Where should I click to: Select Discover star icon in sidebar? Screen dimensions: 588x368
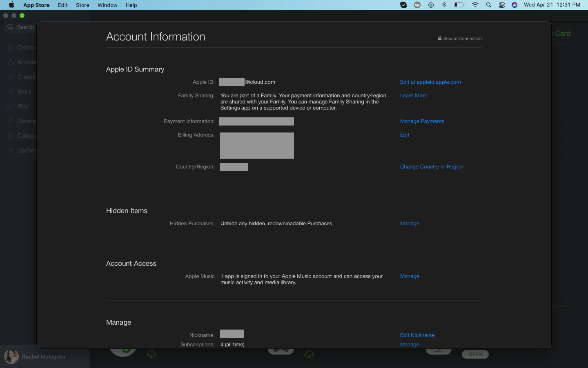coord(10,47)
